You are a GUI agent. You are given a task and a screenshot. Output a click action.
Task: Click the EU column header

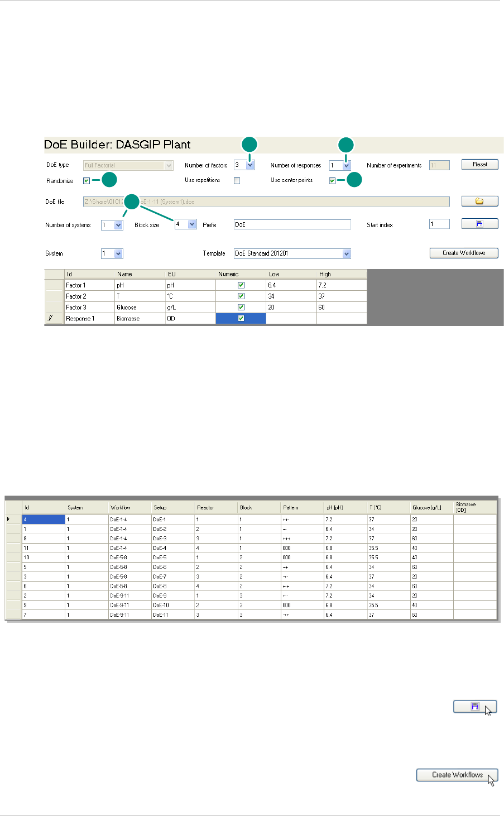pos(190,274)
